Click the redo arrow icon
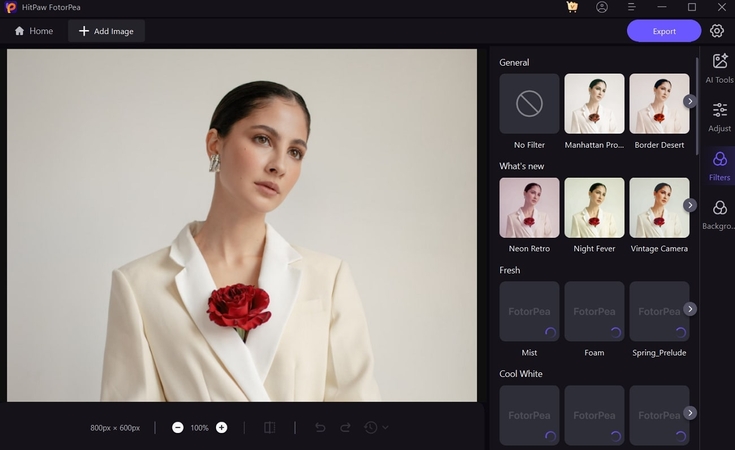The image size is (735, 450). pyautogui.click(x=345, y=427)
